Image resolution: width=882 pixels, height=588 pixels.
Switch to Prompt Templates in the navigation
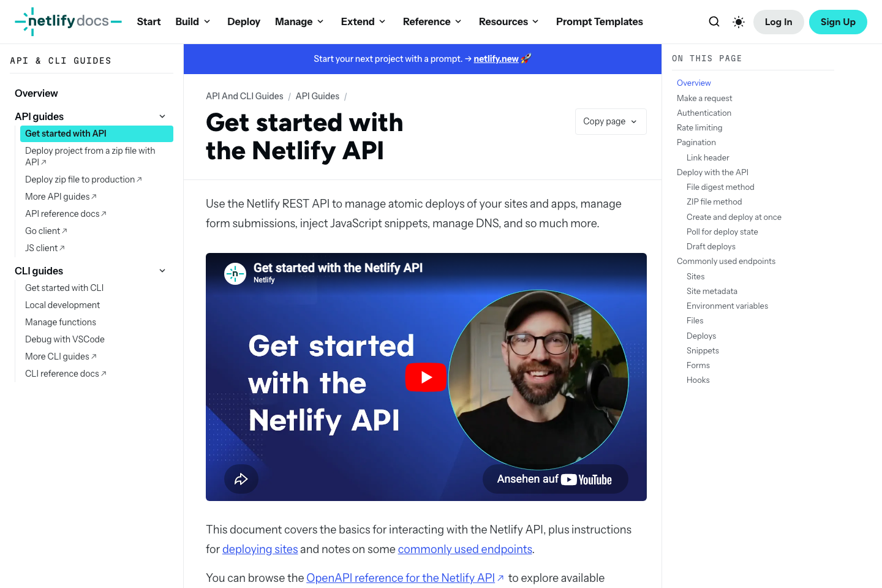[599, 21]
